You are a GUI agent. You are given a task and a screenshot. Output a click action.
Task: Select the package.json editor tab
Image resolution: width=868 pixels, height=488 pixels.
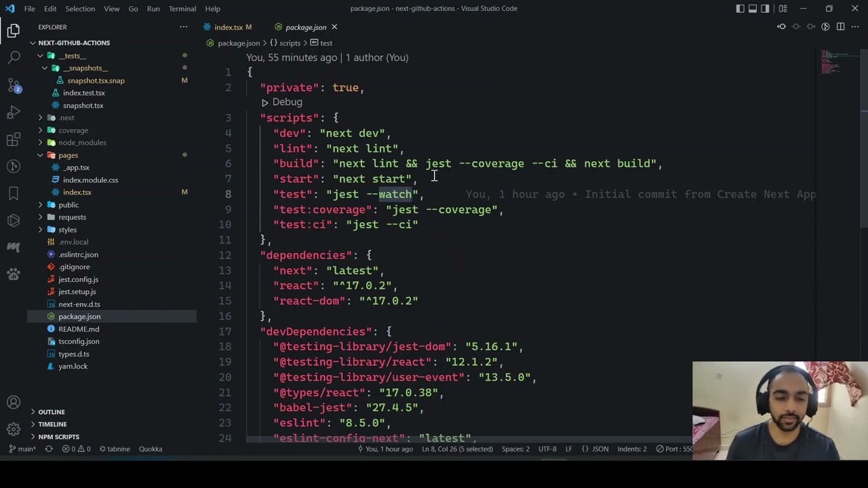pyautogui.click(x=306, y=27)
